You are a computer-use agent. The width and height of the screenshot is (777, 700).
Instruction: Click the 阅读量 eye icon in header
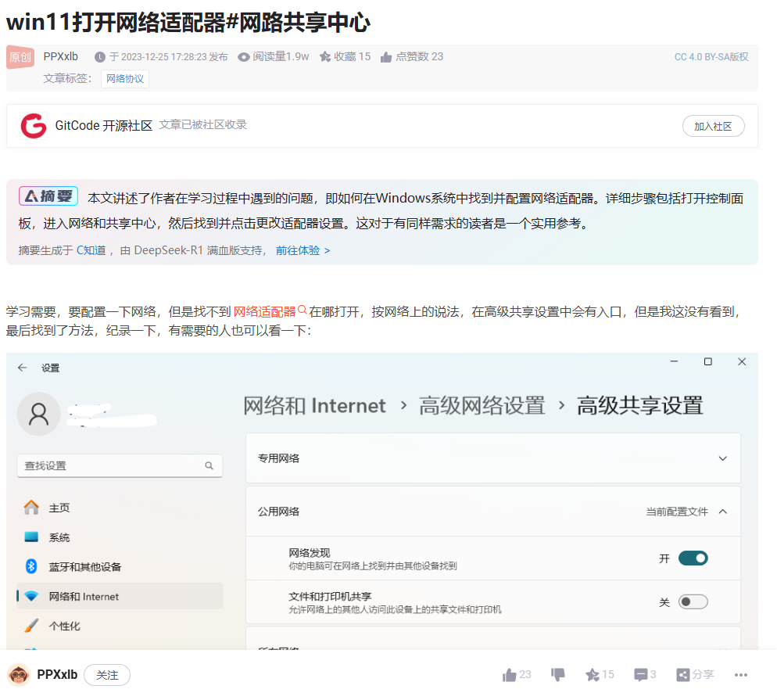(x=244, y=57)
